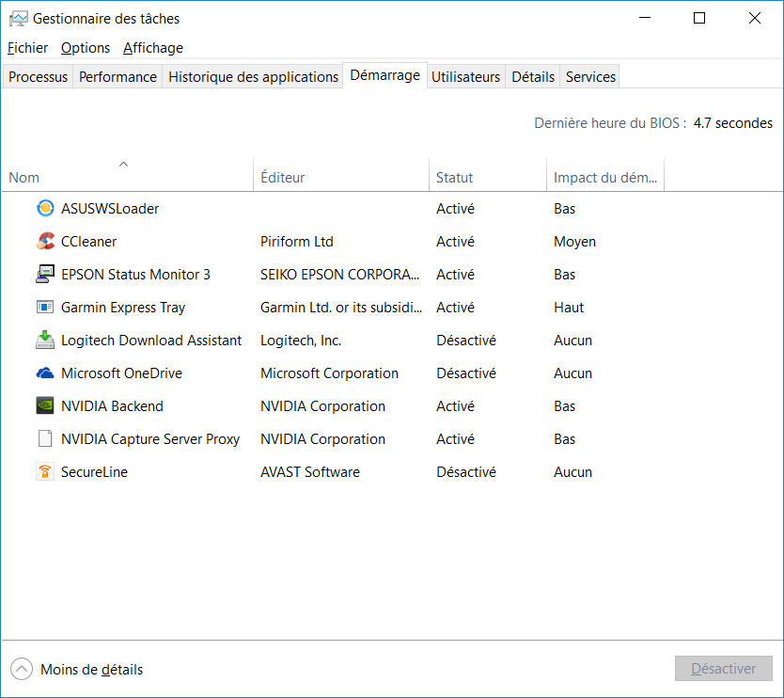Click NVIDIA Corporation in NVIDIA Backend row
The height and width of the screenshot is (698, 784).
[322, 406]
